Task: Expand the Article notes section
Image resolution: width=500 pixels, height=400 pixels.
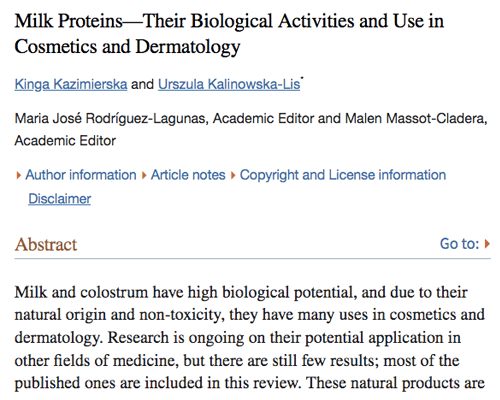Action: click(188, 175)
